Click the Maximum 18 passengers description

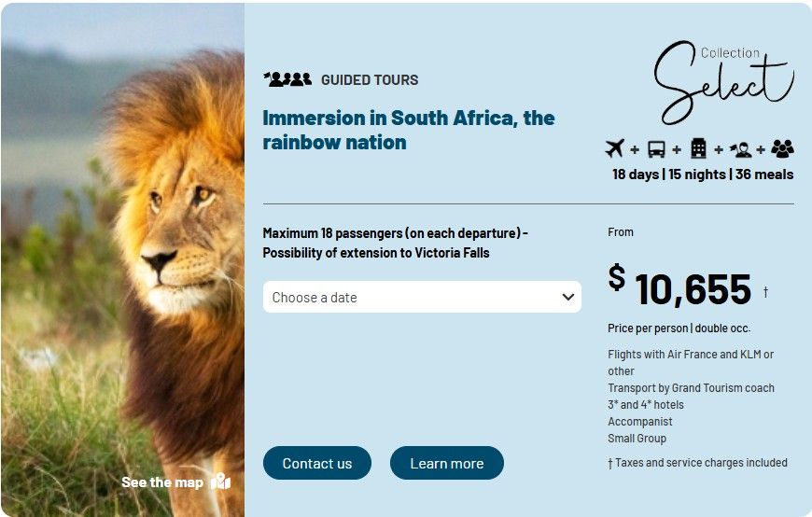(x=395, y=243)
